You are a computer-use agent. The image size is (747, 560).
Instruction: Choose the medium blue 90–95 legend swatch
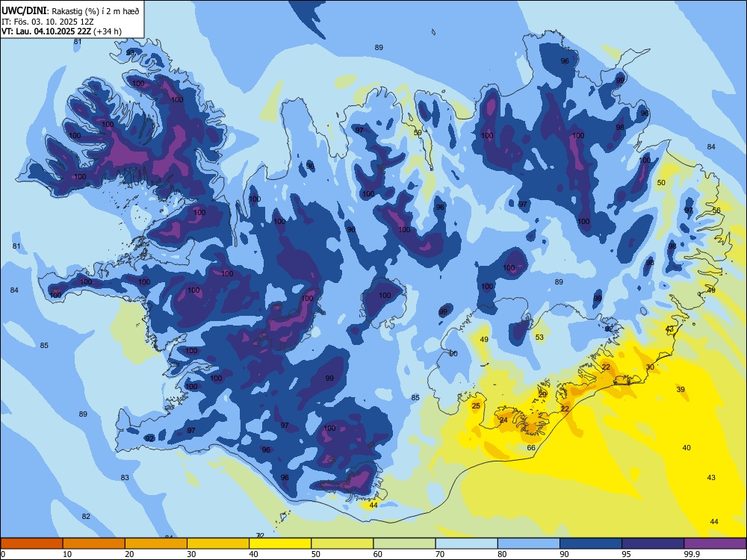591,544
